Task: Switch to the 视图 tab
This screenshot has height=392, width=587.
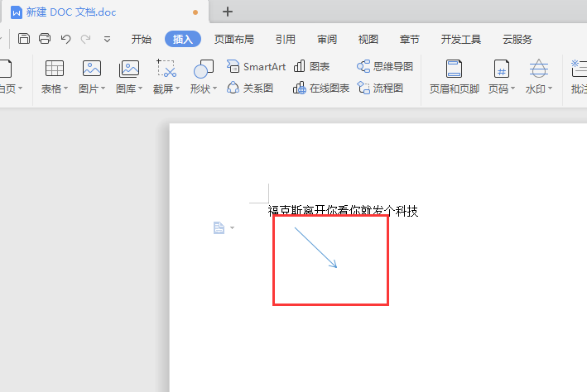Action: (x=368, y=39)
